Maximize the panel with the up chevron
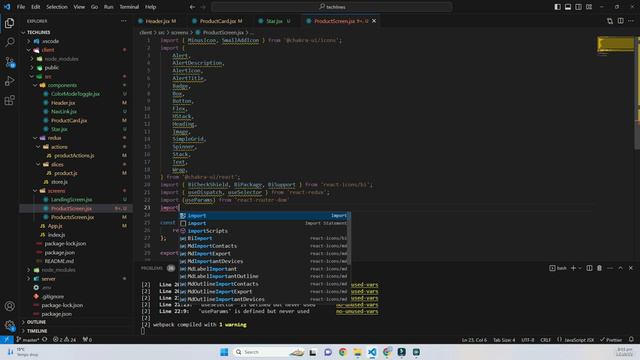The width and height of the screenshot is (640, 360). [x=620, y=268]
